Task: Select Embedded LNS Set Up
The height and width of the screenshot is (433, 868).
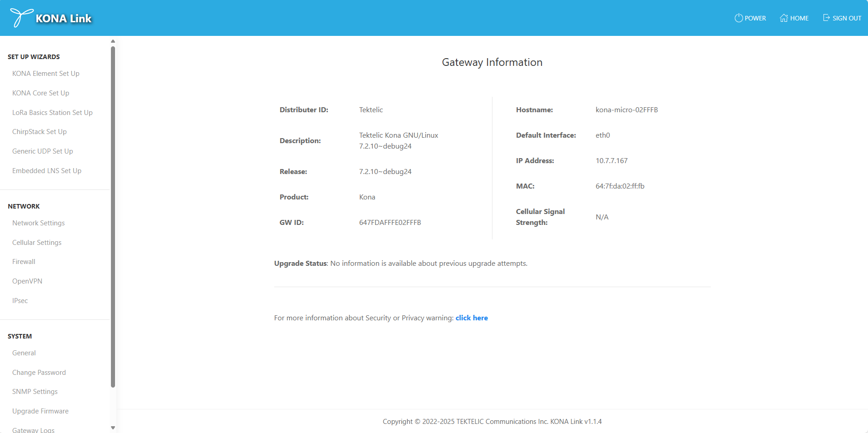Action: click(x=47, y=170)
